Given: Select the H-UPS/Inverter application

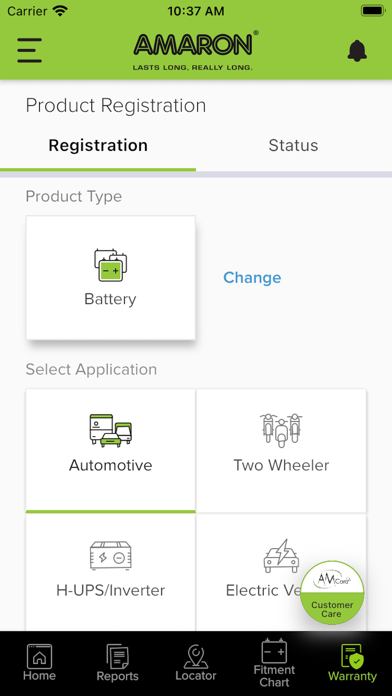Looking at the screenshot, I should point(111,573).
